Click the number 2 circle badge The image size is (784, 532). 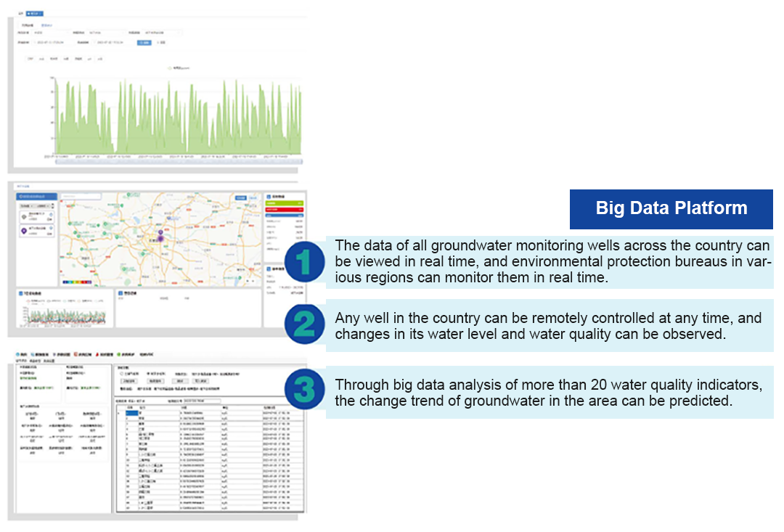coord(305,324)
